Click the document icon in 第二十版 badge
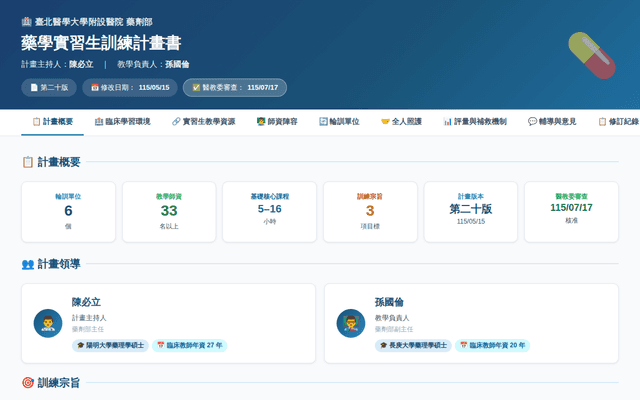The image size is (640, 400). [34, 87]
